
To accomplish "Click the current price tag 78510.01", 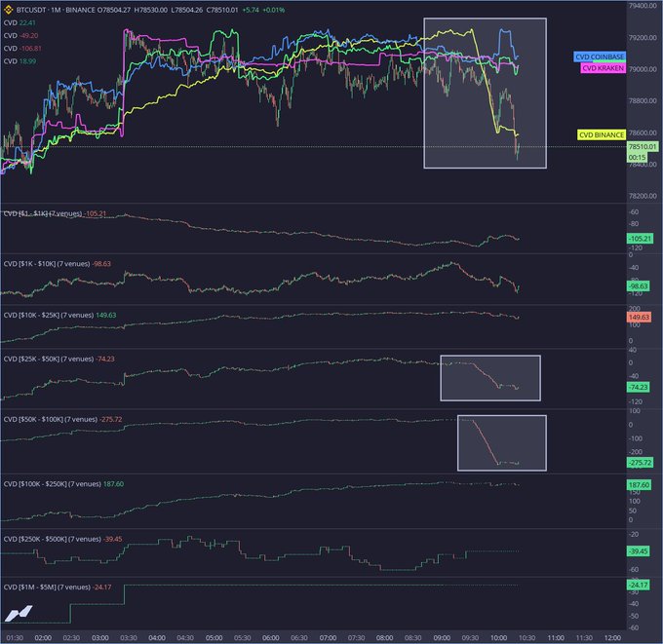I will coord(643,147).
